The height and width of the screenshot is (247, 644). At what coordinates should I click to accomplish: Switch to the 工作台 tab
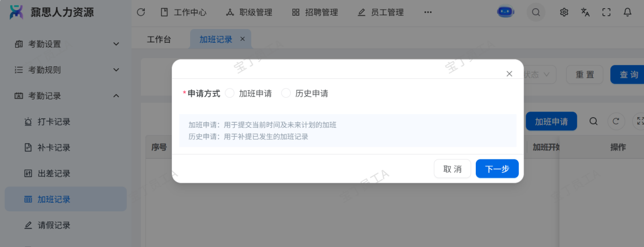coord(159,39)
